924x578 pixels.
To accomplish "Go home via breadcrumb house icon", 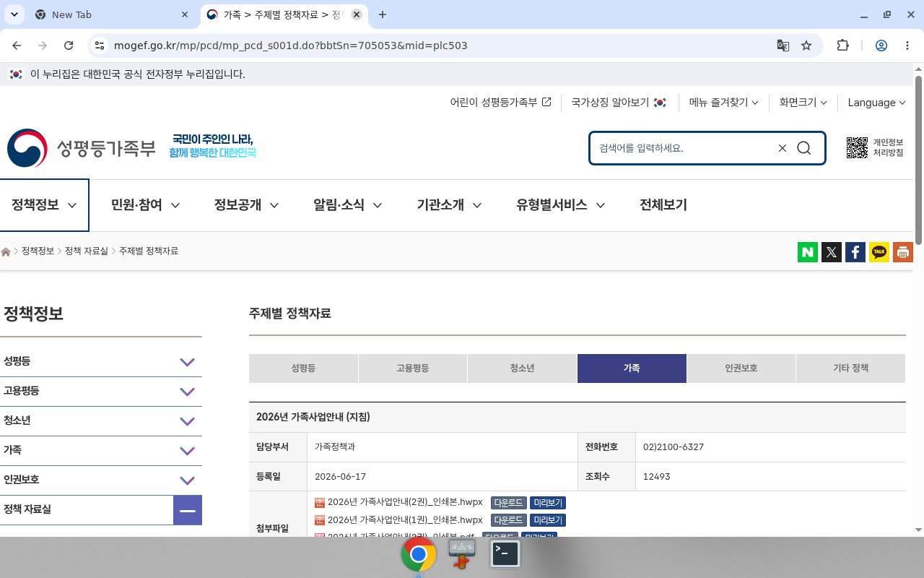I will pyautogui.click(x=6, y=251).
